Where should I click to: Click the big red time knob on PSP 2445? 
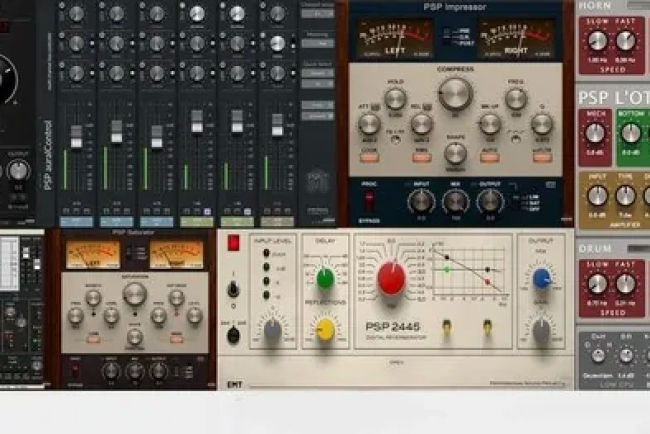click(391, 279)
